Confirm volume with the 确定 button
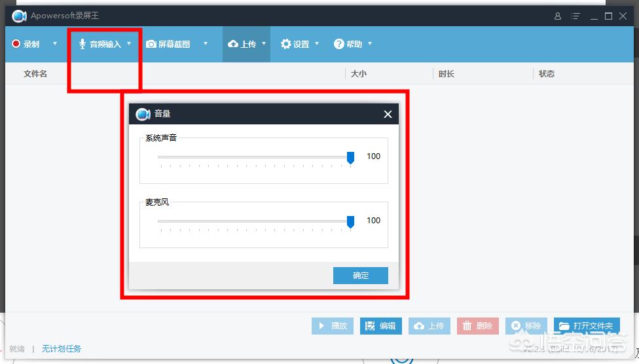 tap(361, 276)
